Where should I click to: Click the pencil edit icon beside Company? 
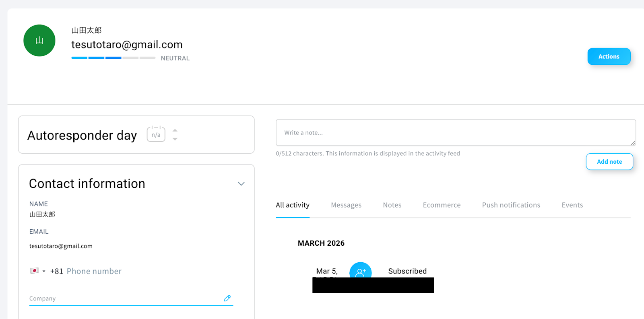(227, 298)
